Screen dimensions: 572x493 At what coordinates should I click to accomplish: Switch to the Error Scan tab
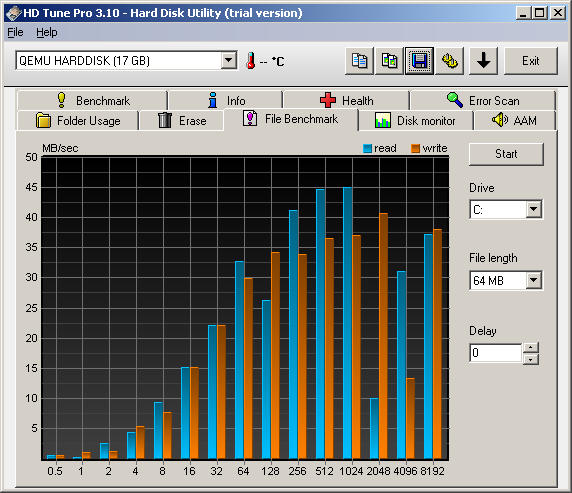(x=483, y=100)
